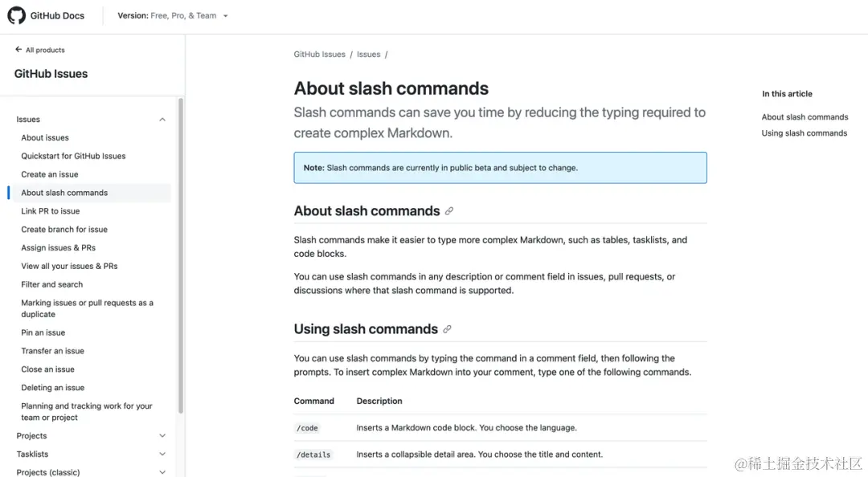Expand the Projects sidebar section
The height and width of the screenshot is (477, 868).
(x=162, y=436)
